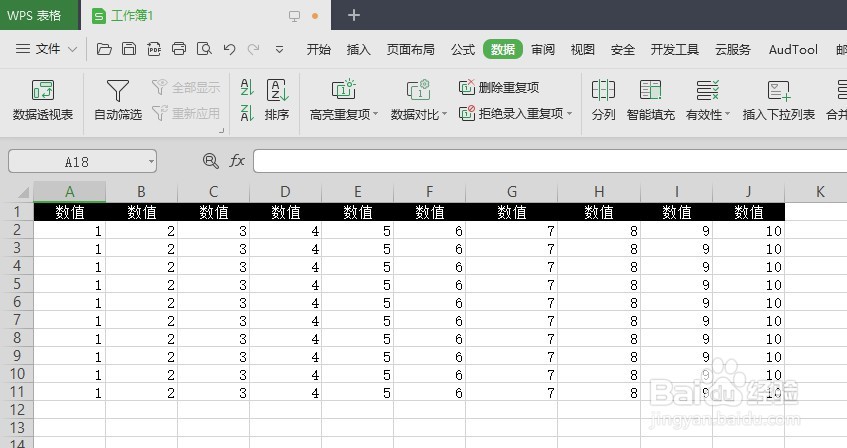Click cell E5 containing 5

pyautogui.click(x=358, y=285)
